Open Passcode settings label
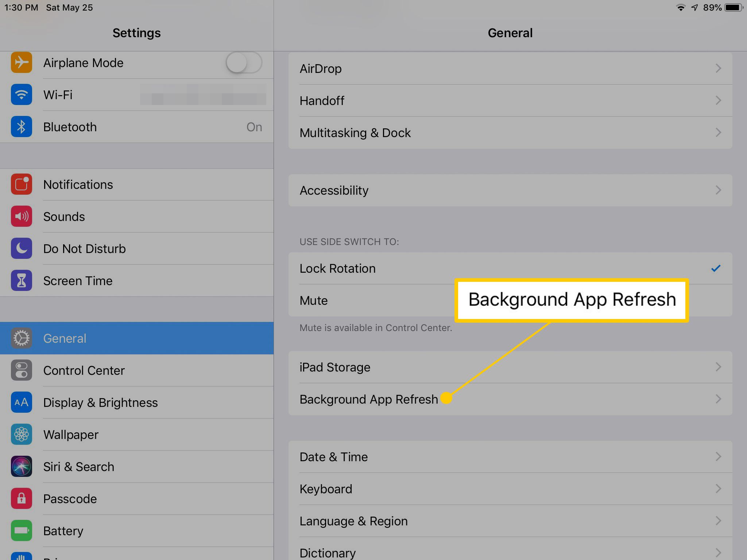The height and width of the screenshot is (560, 747). click(70, 499)
